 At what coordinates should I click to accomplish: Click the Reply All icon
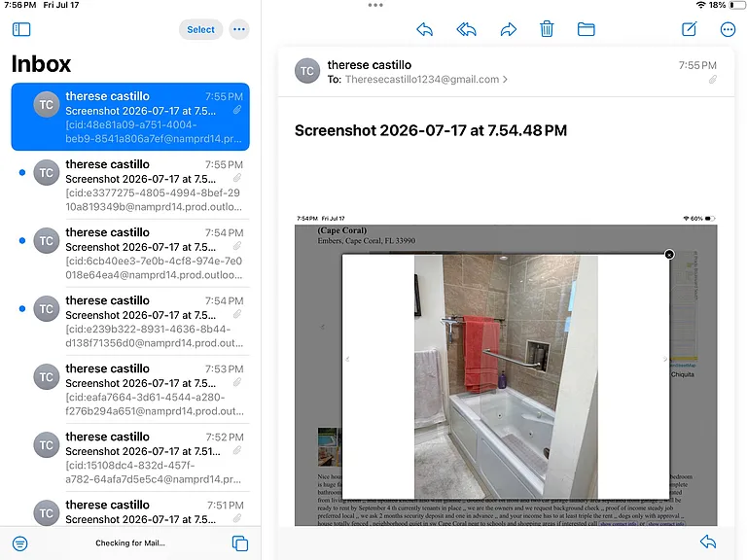pyautogui.click(x=467, y=29)
